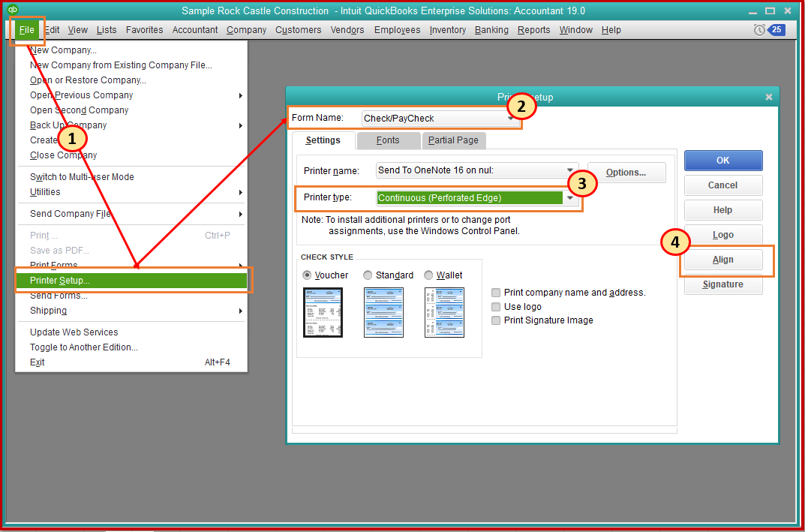The height and width of the screenshot is (532, 805).
Task: Click the Logo button
Action: (x=723, y=235)
